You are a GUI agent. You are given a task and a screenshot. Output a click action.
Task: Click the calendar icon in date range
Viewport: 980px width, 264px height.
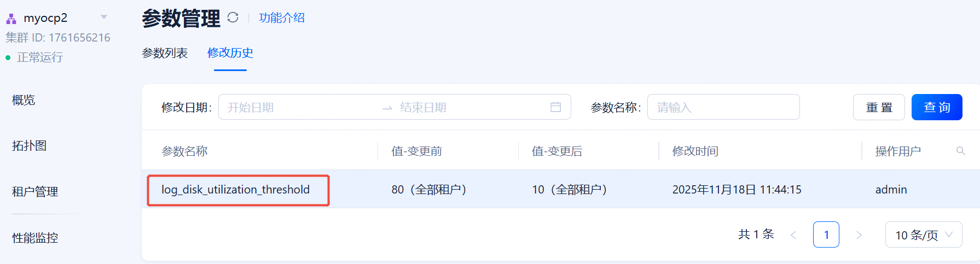tap(555, 107)
